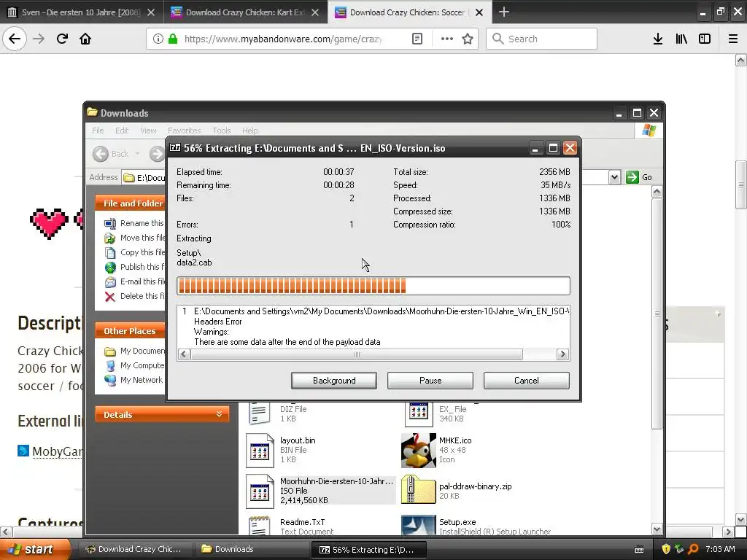
Task: Expand the Details panel chevron
Action: pyautogui.click(x=219, y=414)
